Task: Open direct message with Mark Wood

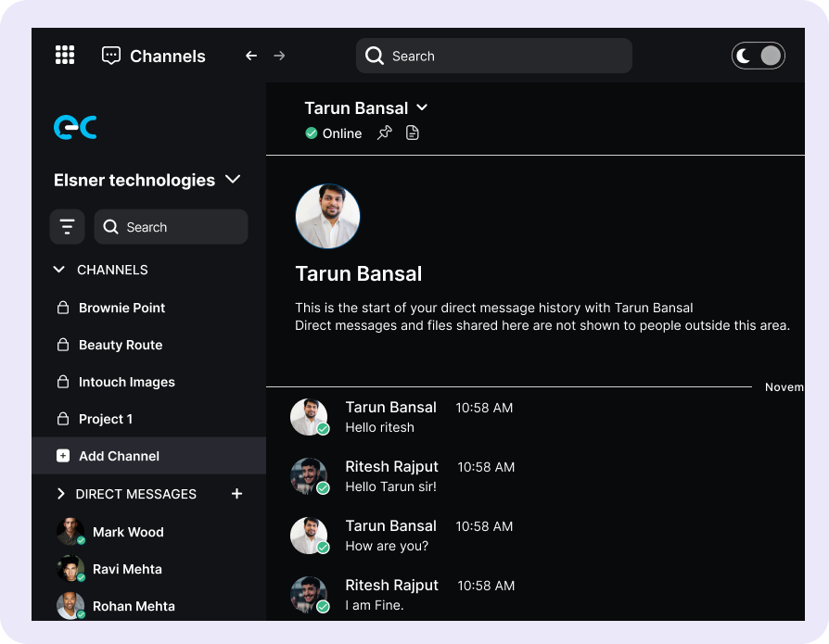Action: (x=127, y=532)
